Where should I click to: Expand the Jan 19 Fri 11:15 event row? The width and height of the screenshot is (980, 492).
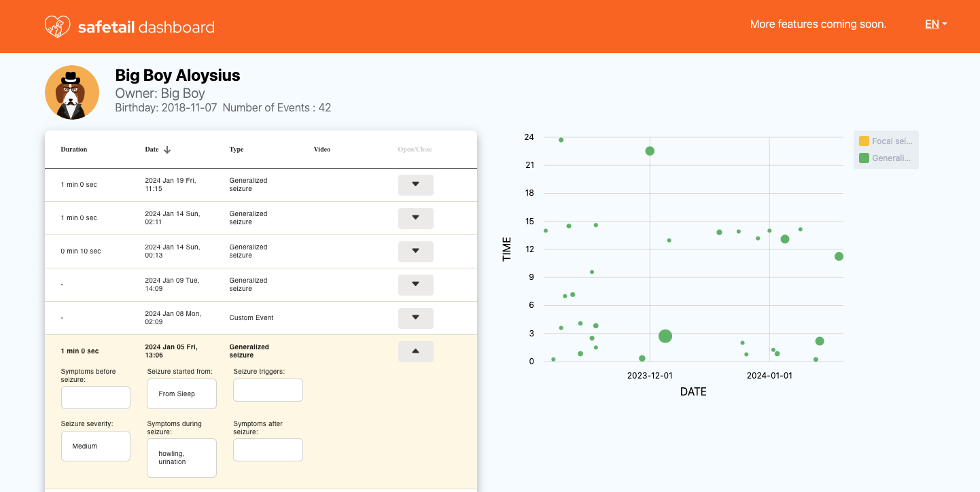pos(415,185)
